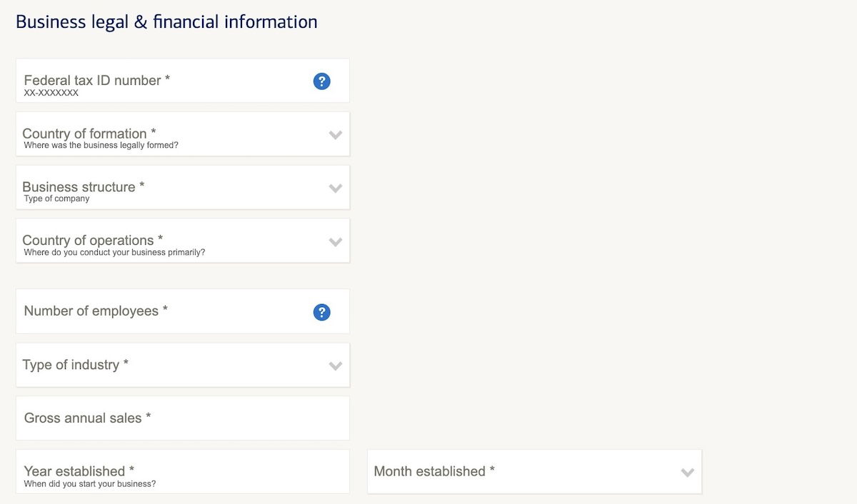Open the Number of employees help icon

pos(322,312)
